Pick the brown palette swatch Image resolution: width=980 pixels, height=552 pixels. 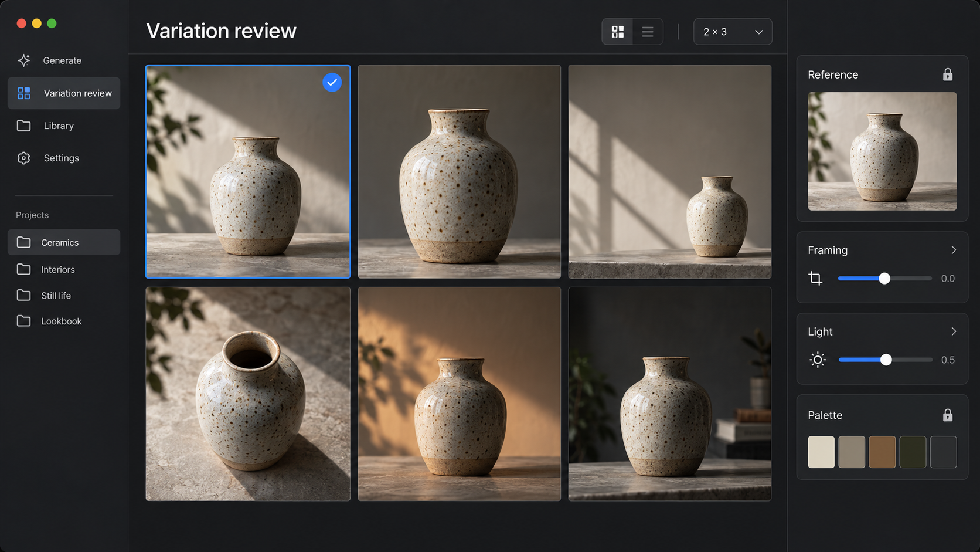[x=882, y=452]
